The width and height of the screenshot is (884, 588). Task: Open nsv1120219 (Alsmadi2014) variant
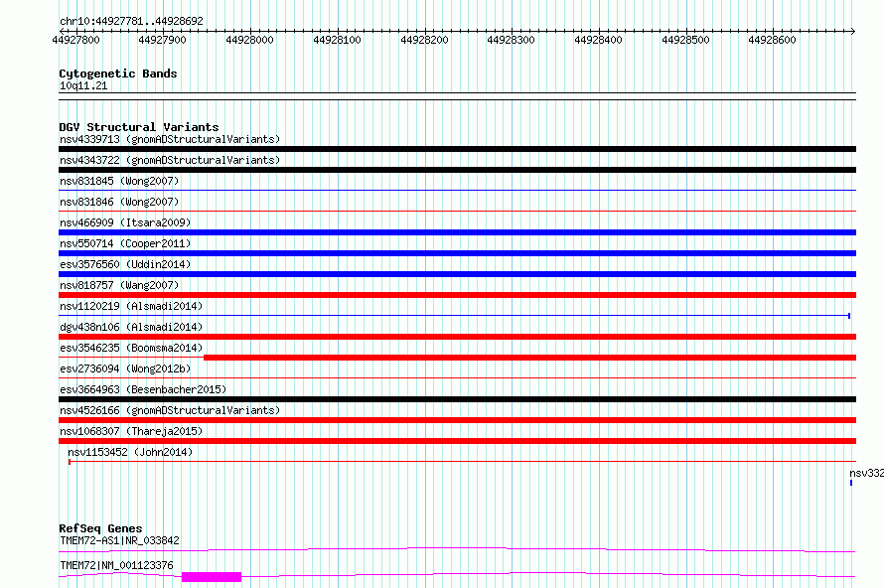[x=131, y=306]
